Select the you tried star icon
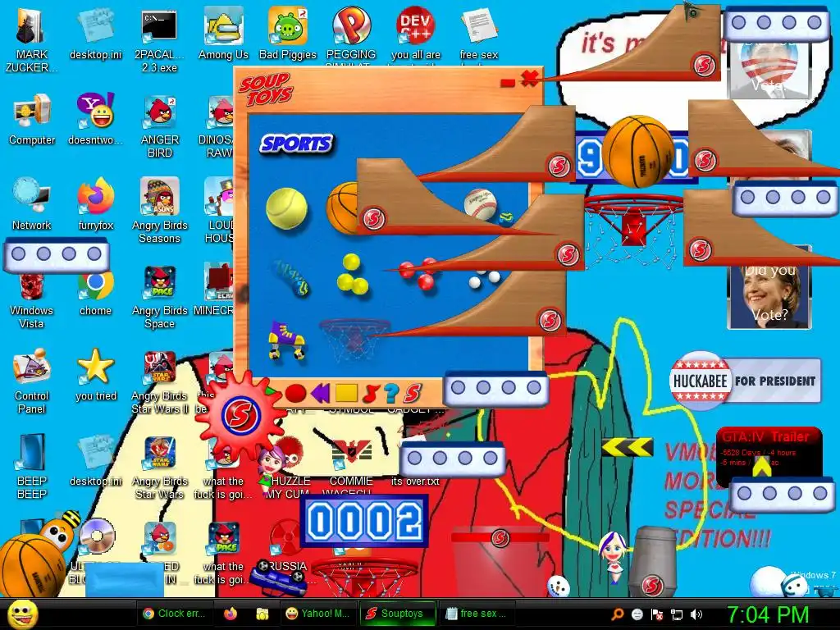840x630 pixels. [x=95, y=375]
